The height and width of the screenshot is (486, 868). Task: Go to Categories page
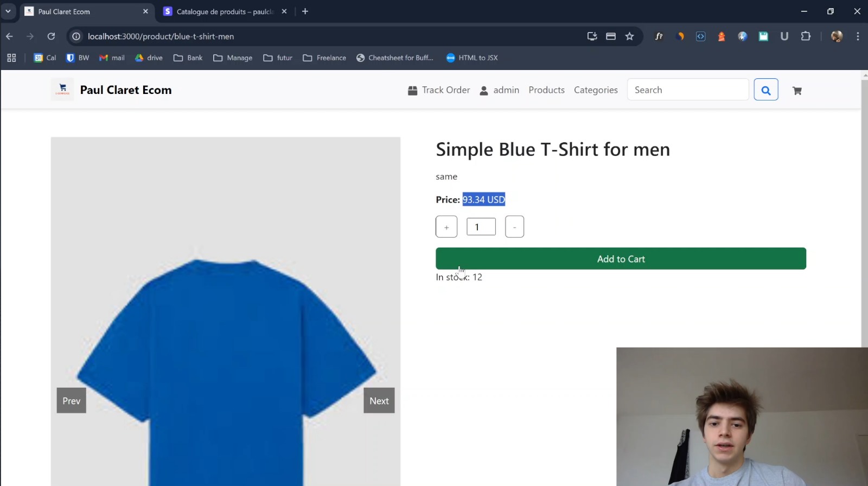(596, 90)
